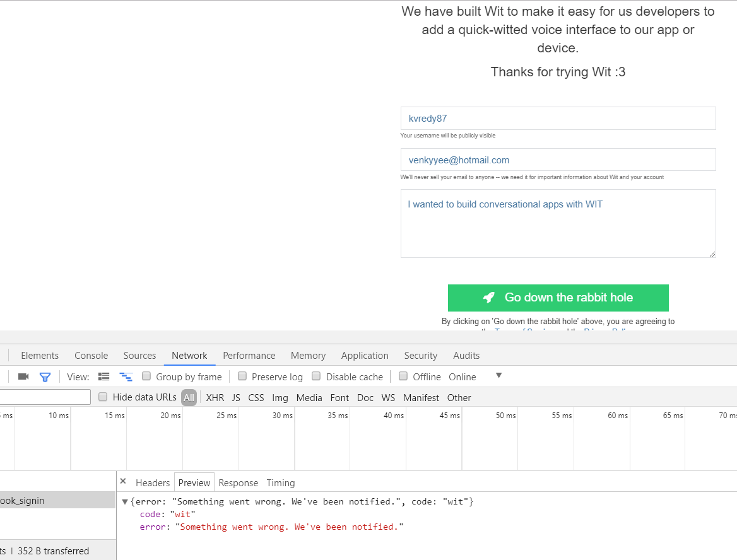Screen dimensions: 737x560
Task: Show only Img requests in the Network panel
Action: [280, 397]
